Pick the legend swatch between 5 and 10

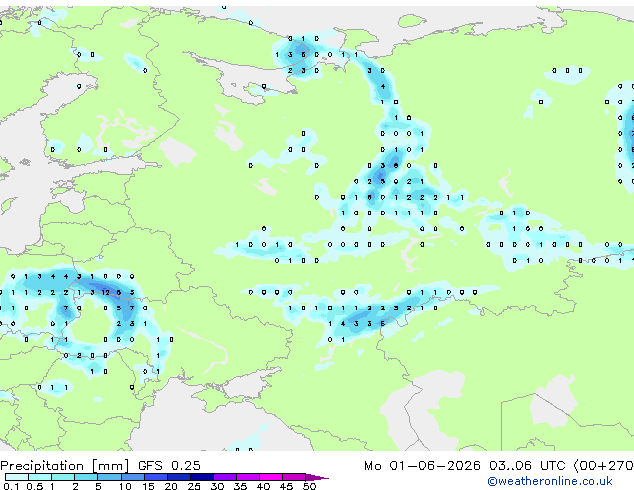109,477
